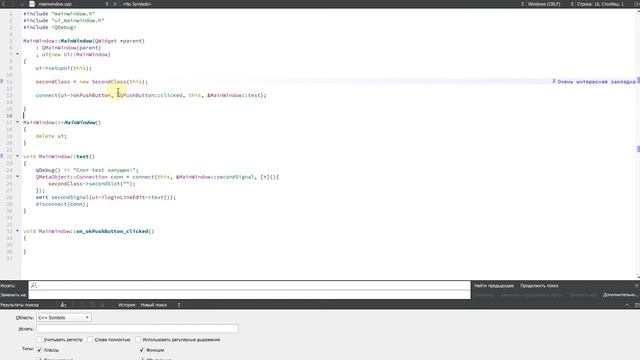Click the bookmark marker on line 11

pos(2,81)
